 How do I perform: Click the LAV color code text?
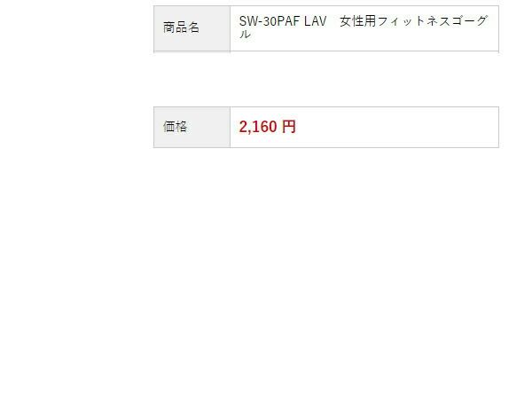(x=315, y=21)
